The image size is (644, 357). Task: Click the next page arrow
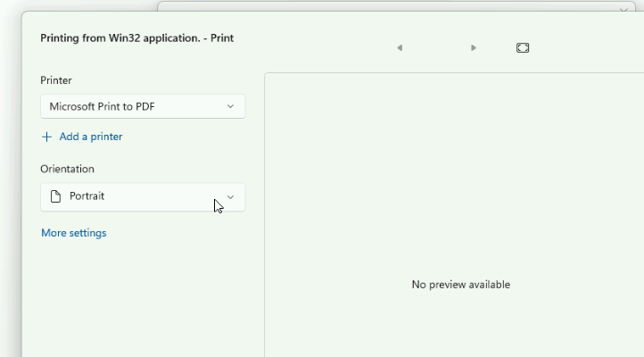pos(474,48)
